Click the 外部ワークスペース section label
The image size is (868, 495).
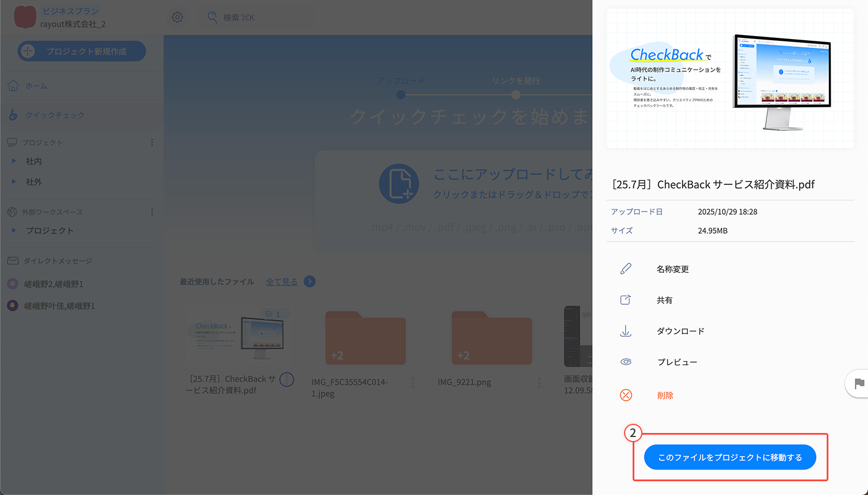coord(52,212)
